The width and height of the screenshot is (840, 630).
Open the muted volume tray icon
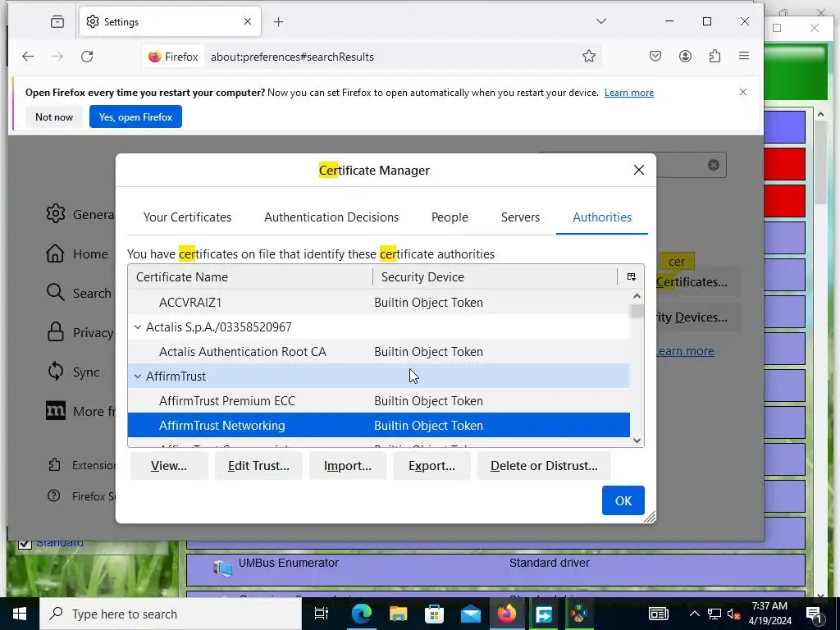[x=733, y=614]
